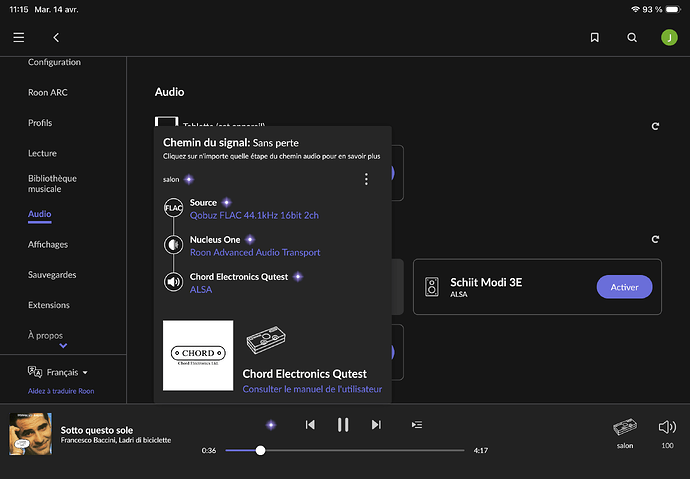This screenshot has height=479, width=690.
Task: Click the Qutest device drawing in popup
Action: 266,340
